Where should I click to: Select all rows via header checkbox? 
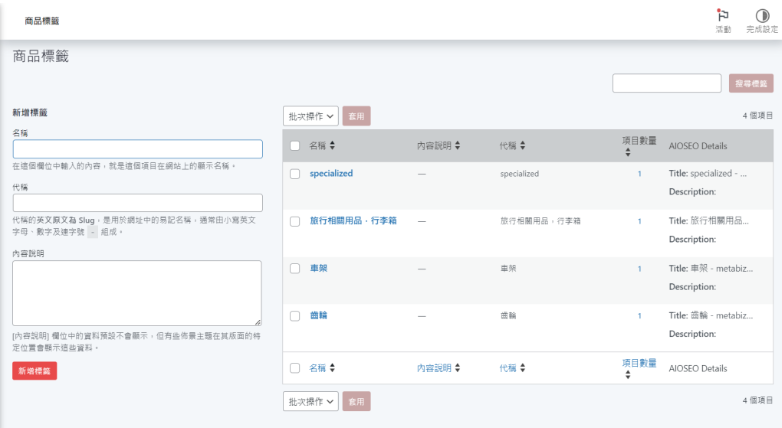click(x=295, y=146)
